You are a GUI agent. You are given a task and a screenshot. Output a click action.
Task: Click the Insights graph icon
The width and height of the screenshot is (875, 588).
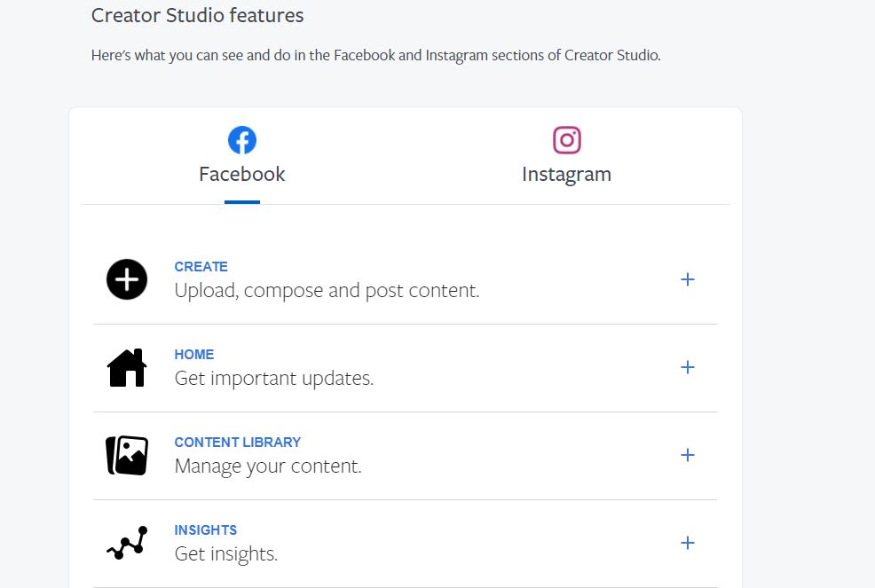[x=127, y=543]
